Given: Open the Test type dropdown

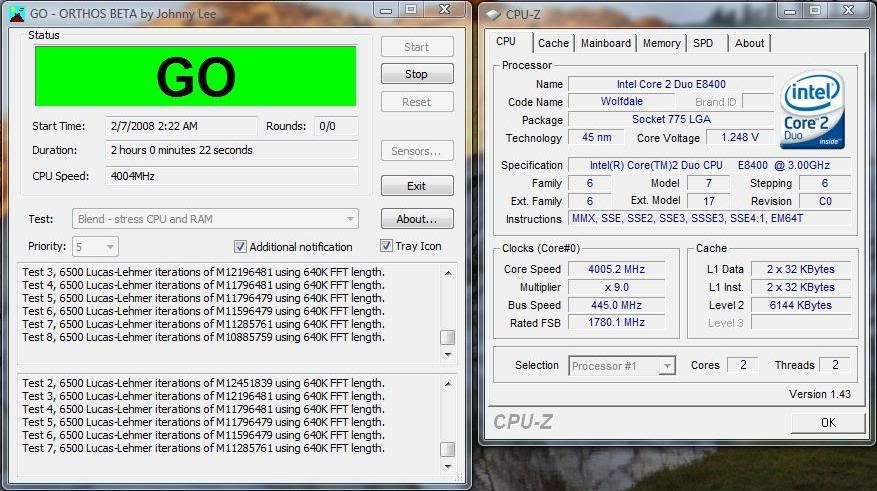Looking at the screenshot, I should point(215,219).
